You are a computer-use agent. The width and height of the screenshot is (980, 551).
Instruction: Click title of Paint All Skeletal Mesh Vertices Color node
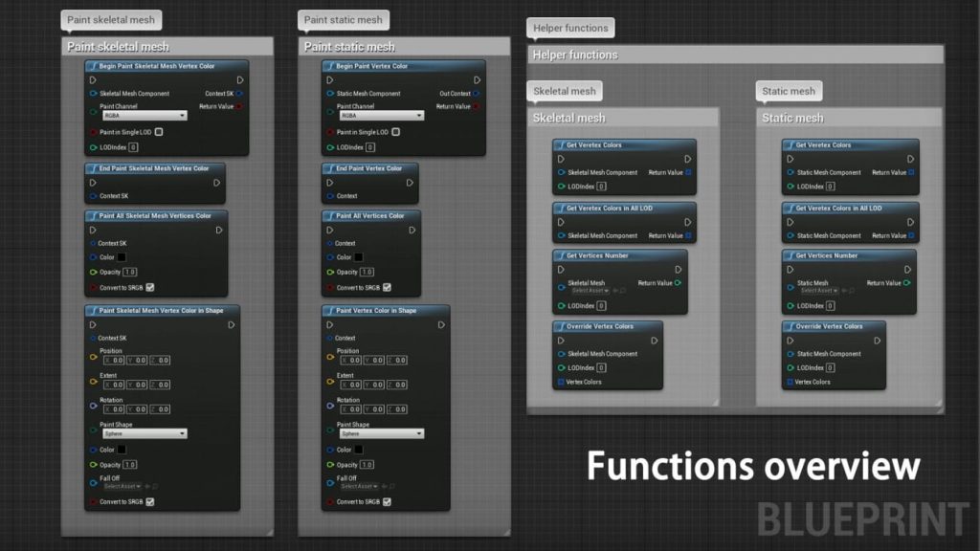coord(155,216)
